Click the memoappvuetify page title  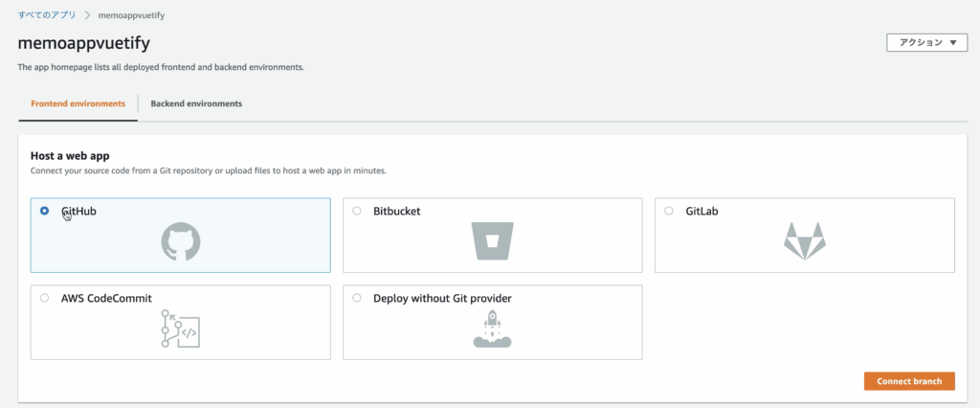pyautogui.click(x=84, y=42)
